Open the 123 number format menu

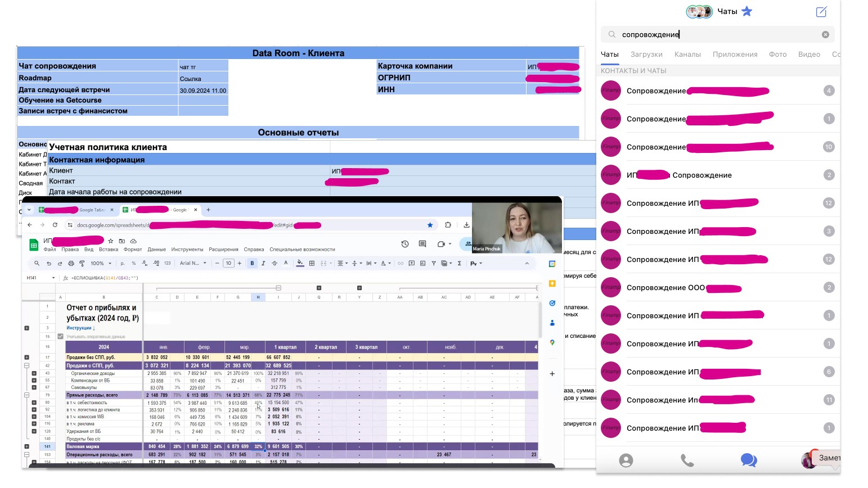tap(167, 263)
